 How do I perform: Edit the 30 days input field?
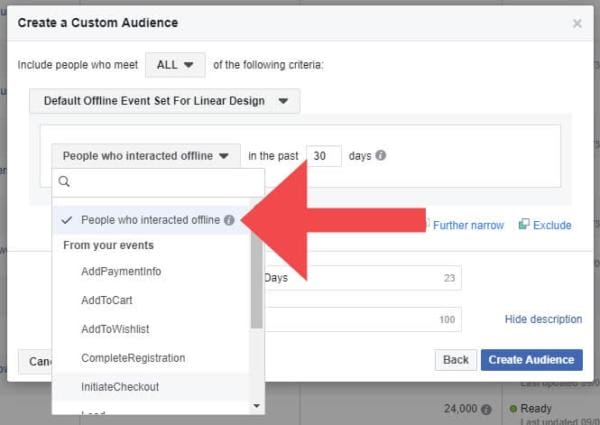[x=324, y=156]
